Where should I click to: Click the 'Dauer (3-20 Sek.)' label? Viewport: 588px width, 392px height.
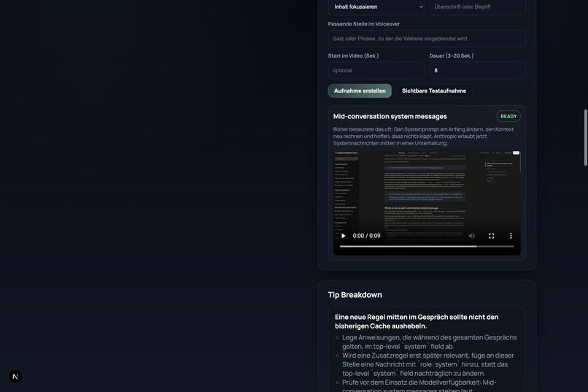[x=452, y=56]
